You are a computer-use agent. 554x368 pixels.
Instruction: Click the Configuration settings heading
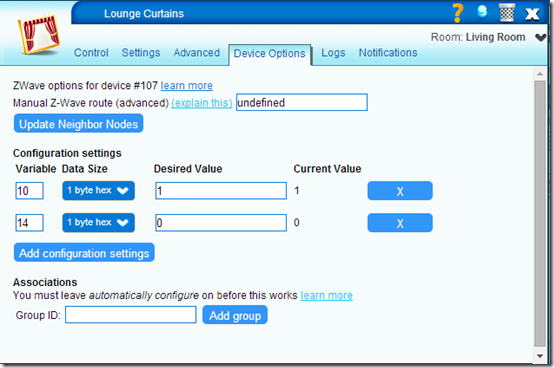pos(67,153)
